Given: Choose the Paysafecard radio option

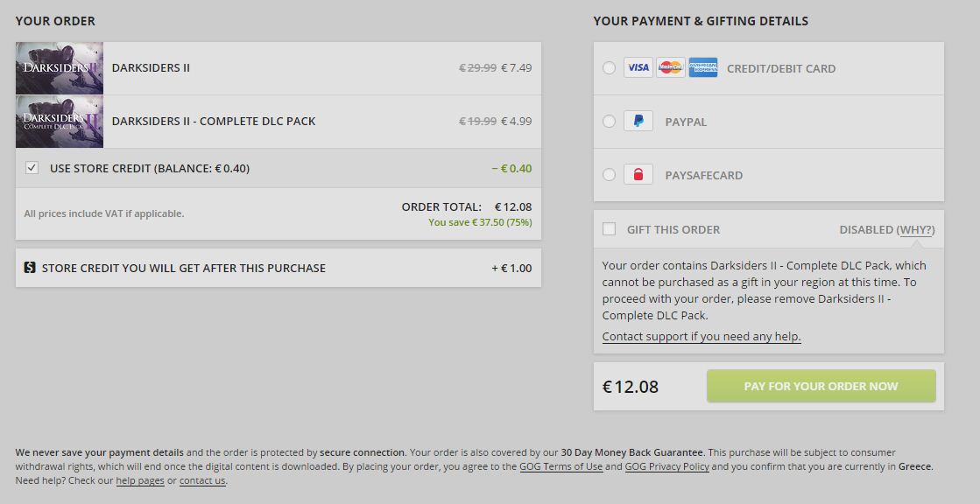Looking at the screenshot, I should 609,175.
